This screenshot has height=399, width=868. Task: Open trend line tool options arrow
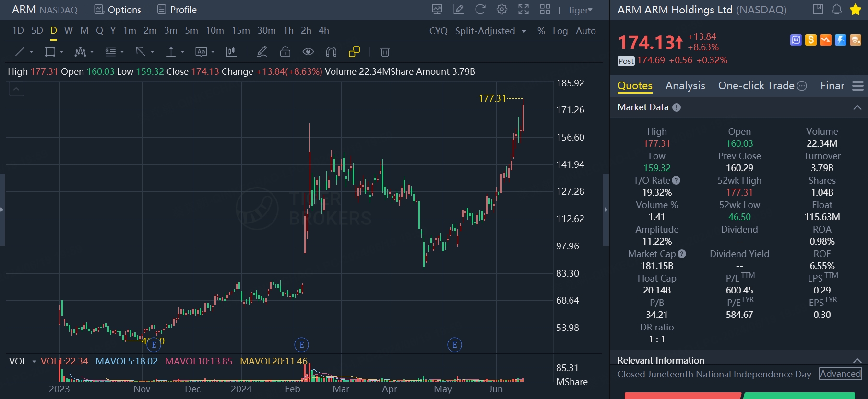click(31, 52)
